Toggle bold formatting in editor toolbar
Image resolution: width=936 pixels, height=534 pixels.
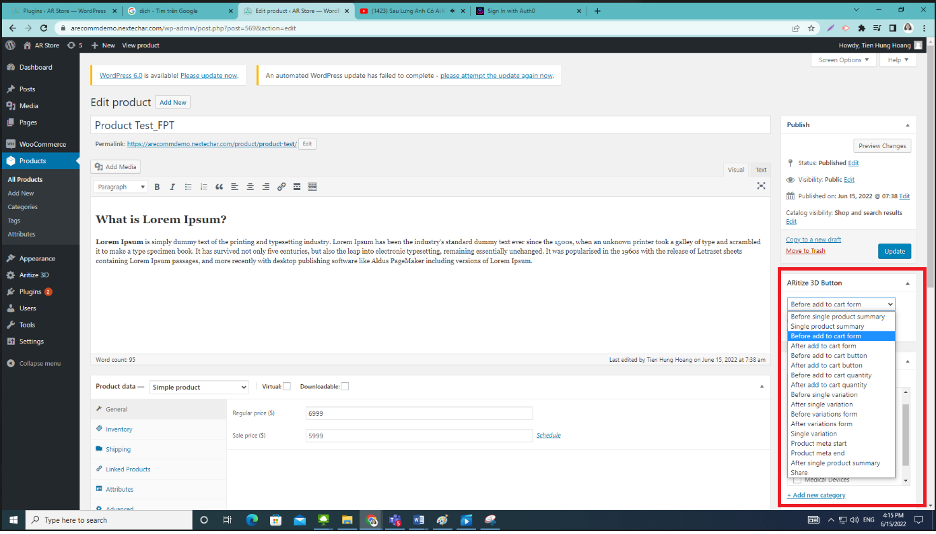pyautogui.click(x=157, y=187)
